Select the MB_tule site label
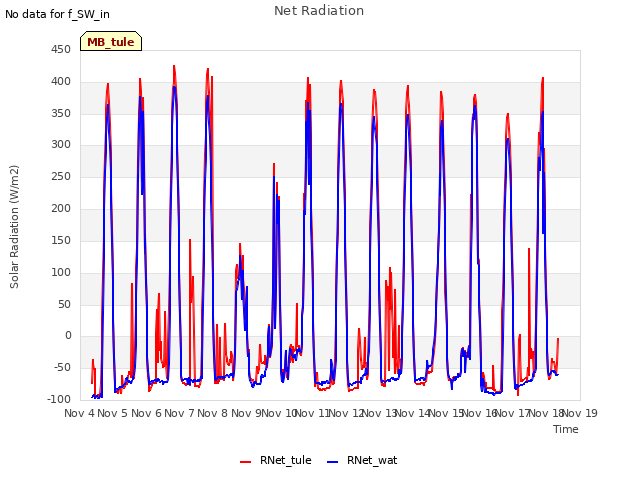 [111, 42]
